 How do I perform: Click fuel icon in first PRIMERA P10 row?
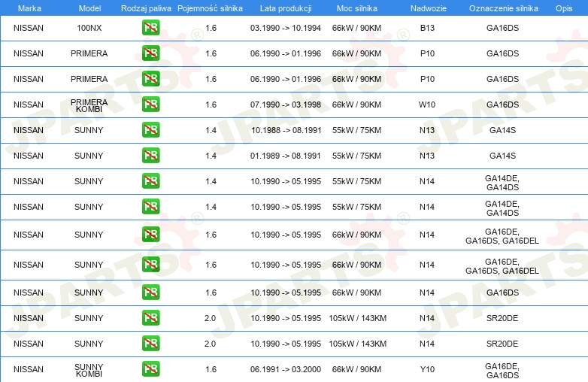pos(150,53)
